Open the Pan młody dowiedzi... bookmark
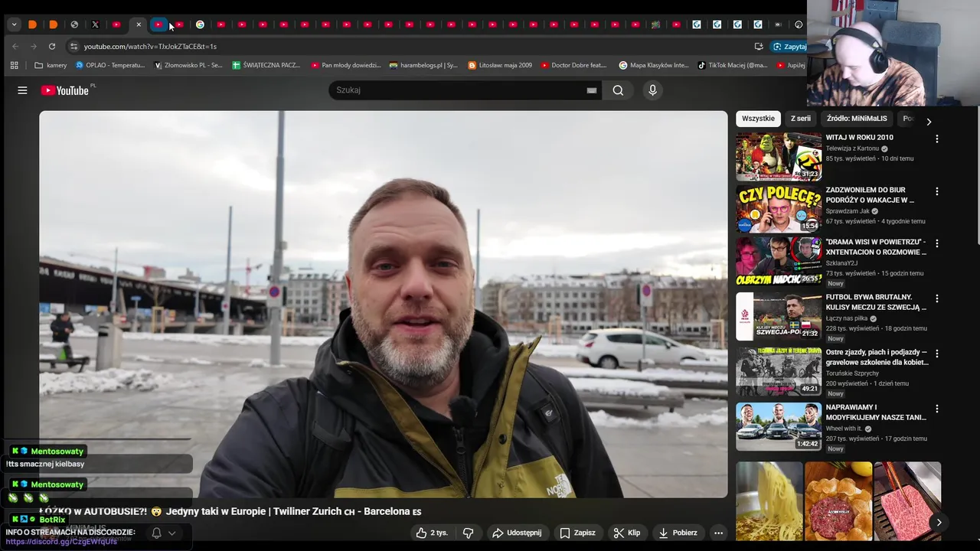 345,65
